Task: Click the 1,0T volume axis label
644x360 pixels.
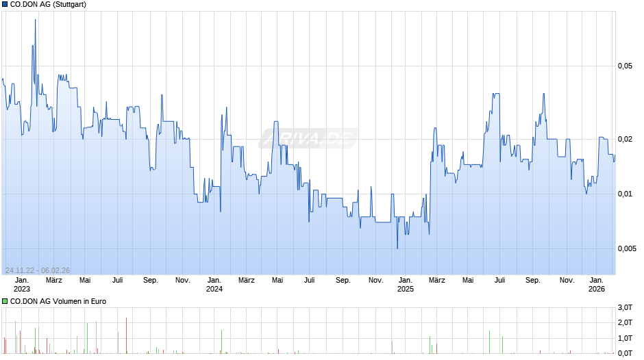Action: pos(625,338)
